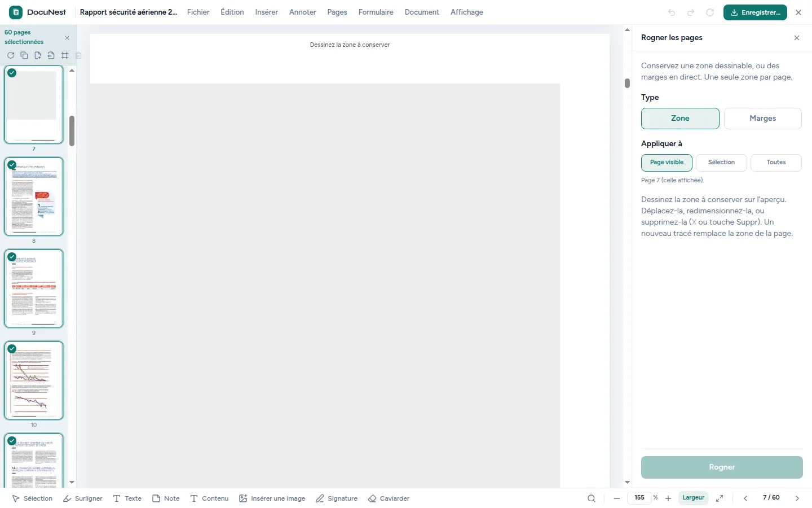Close the Rogner les pages panel
This screenshot has width=812, height=508.
[x=797, y=38]
